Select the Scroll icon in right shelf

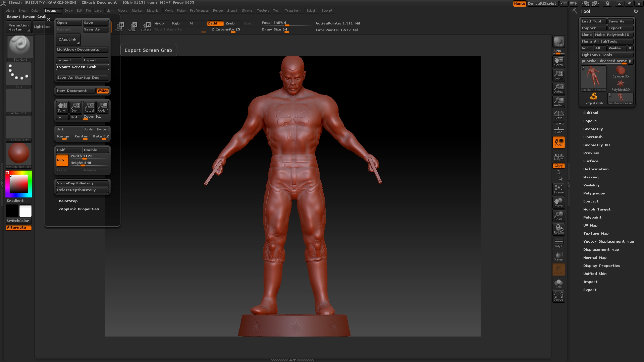558,61
